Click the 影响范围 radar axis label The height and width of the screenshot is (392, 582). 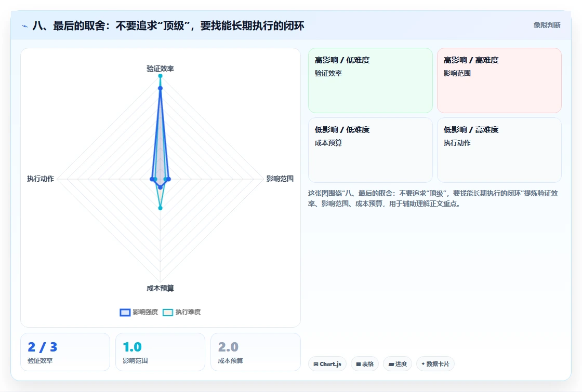click(280, 179)
